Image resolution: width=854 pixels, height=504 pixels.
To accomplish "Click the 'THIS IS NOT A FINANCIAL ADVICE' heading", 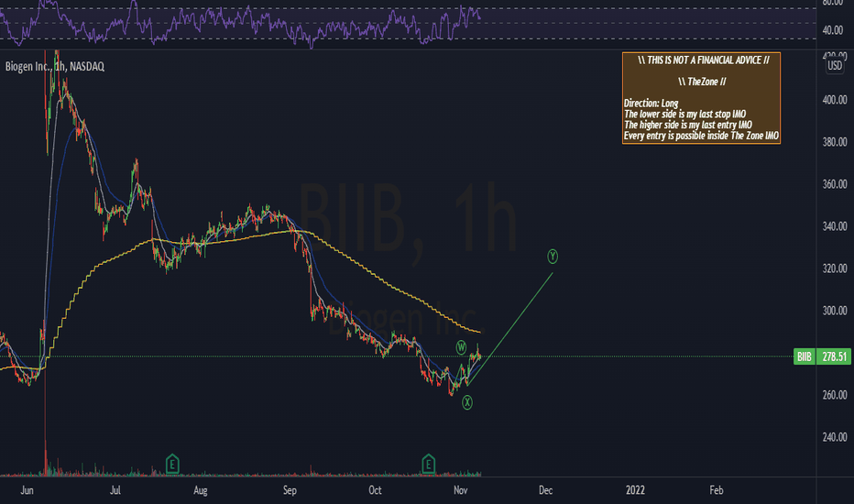I will pos(703,60).
